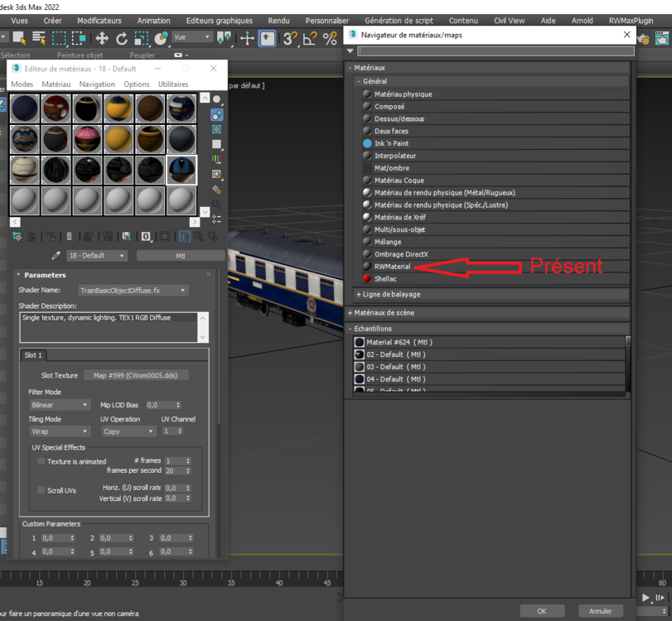Viewport: 672px width, 621px height.
Task: Select the rectangular selection region tool
Action: tap(59, 39)
